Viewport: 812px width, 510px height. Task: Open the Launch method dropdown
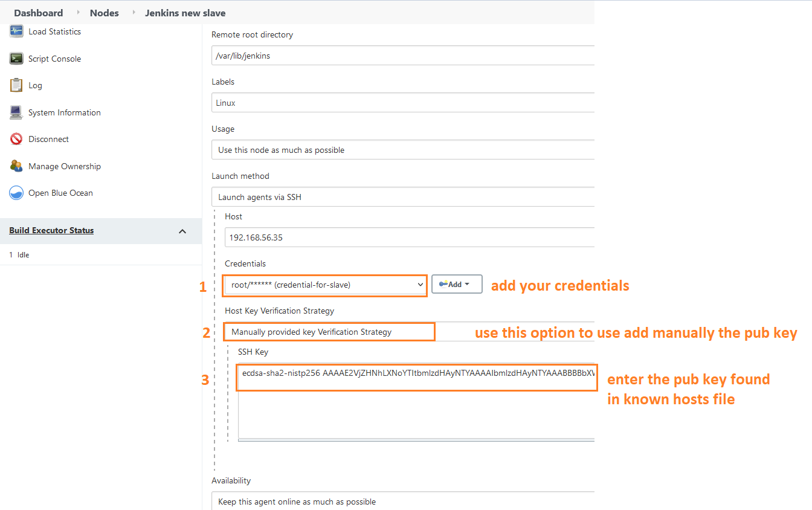point(403,197)
